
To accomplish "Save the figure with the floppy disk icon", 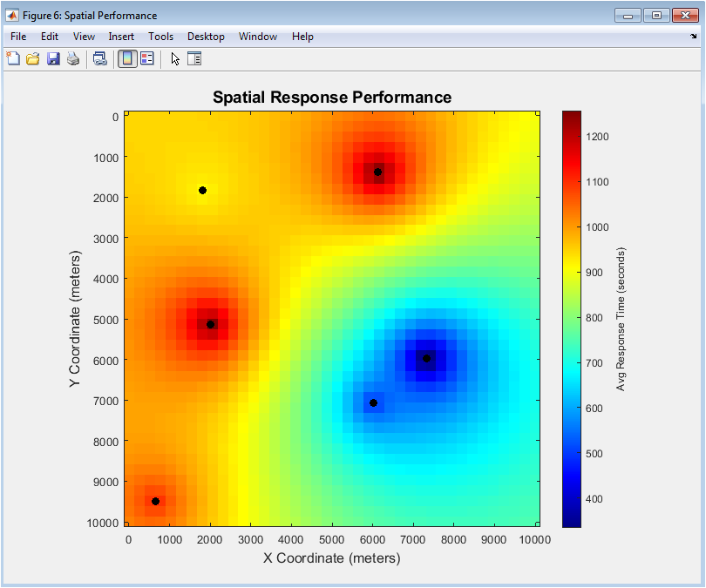I will pos(53,59).
